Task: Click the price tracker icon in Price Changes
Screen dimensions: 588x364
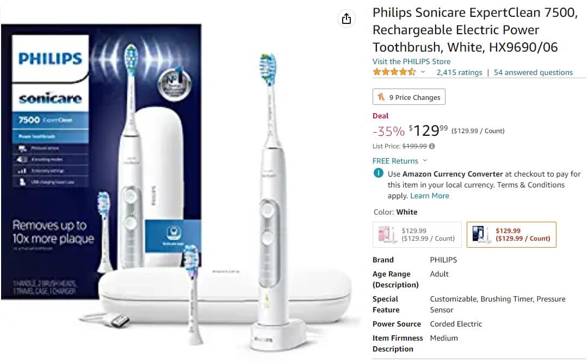Action: click(381, 97)
